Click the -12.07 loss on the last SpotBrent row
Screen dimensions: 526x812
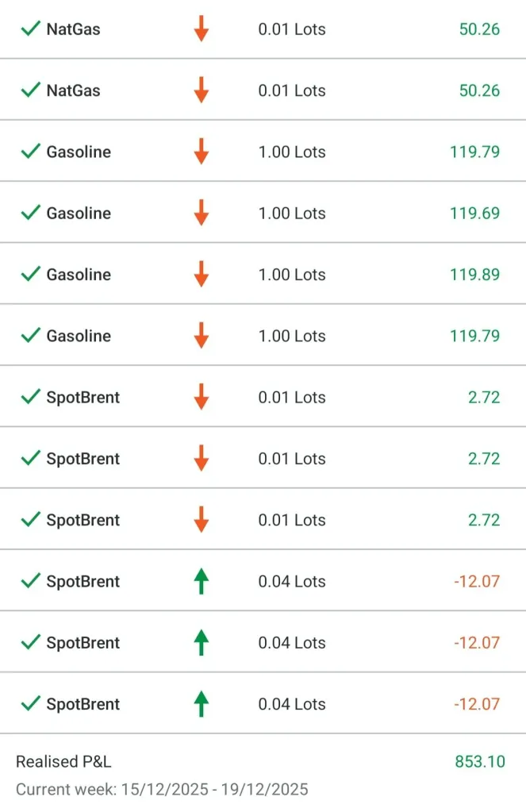(477, 704)
